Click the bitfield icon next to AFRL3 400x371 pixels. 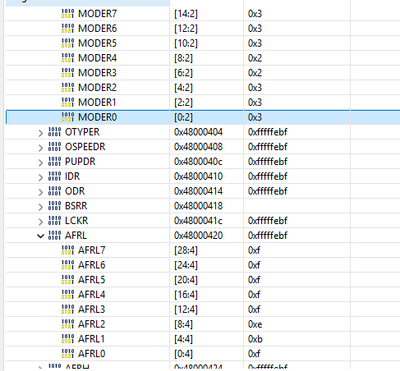click(x=68, y=309)
